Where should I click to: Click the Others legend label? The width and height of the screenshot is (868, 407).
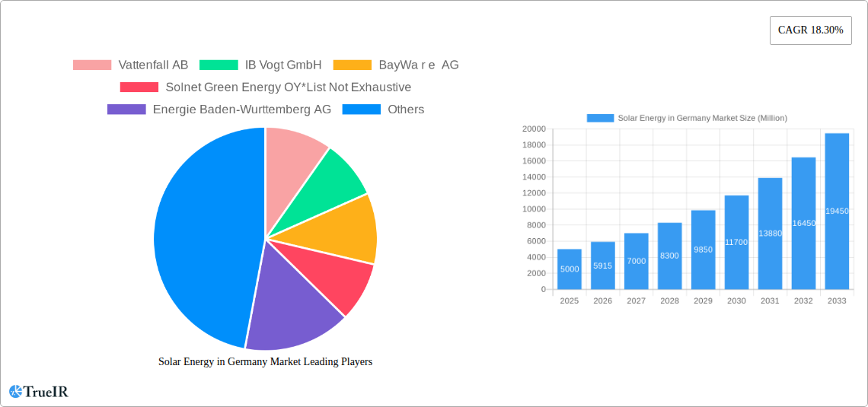tap(406, 109)
